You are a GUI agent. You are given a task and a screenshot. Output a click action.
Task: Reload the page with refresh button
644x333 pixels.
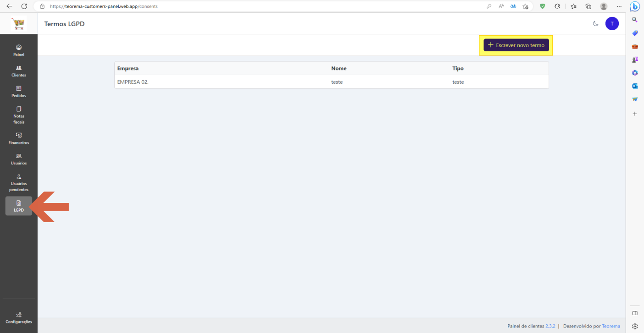click(x=24, y=6)
